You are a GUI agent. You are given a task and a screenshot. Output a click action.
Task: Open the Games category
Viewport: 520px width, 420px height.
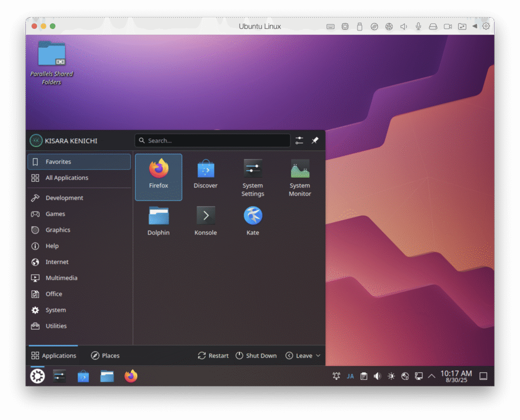coord(79,214)
